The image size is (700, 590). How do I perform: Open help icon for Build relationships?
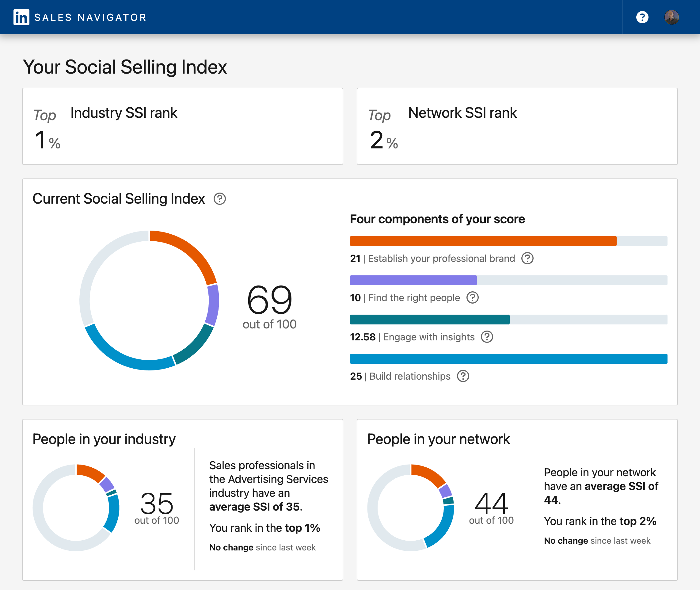point(463,376)
